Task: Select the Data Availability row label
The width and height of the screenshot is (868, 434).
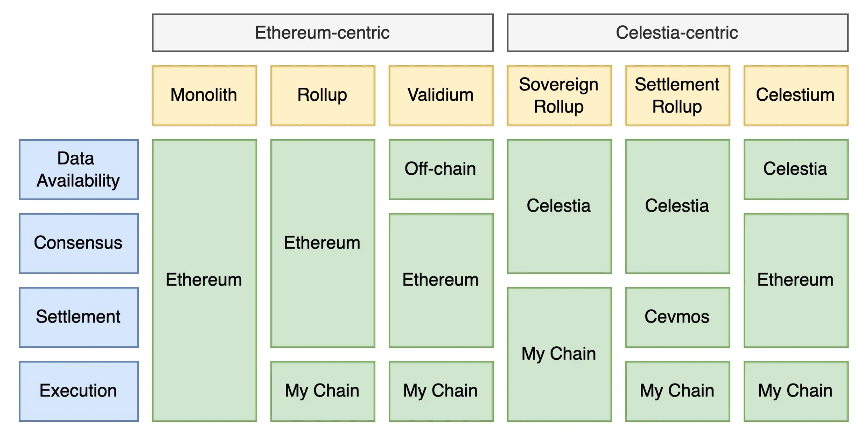Action: (x=79, y=169)
